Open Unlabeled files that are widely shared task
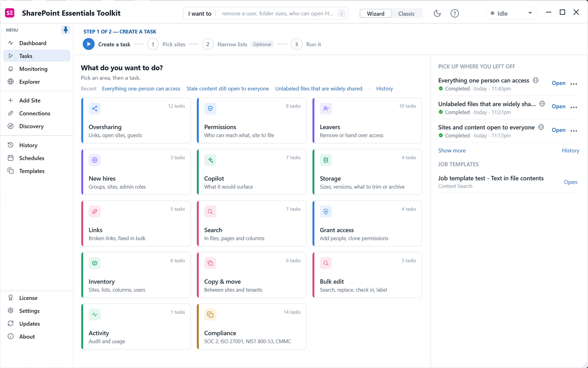588x368 pixels. (558, 106)
